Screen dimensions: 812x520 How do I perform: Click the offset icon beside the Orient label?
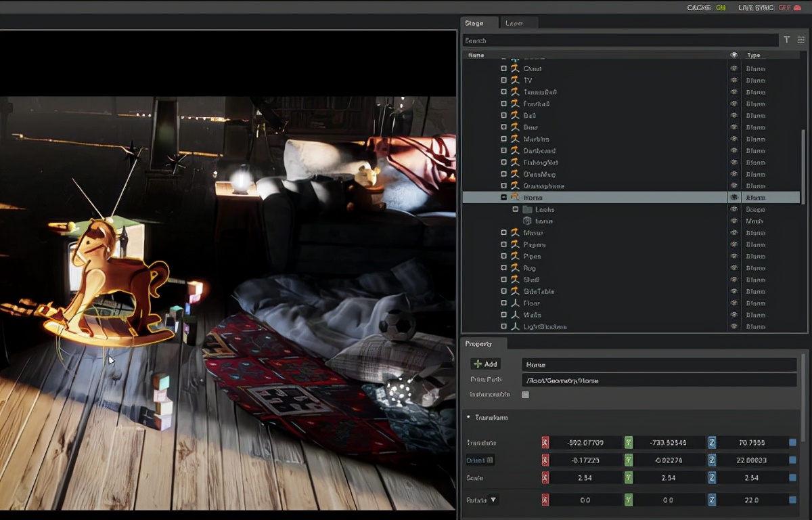click(x=491, y=460)
